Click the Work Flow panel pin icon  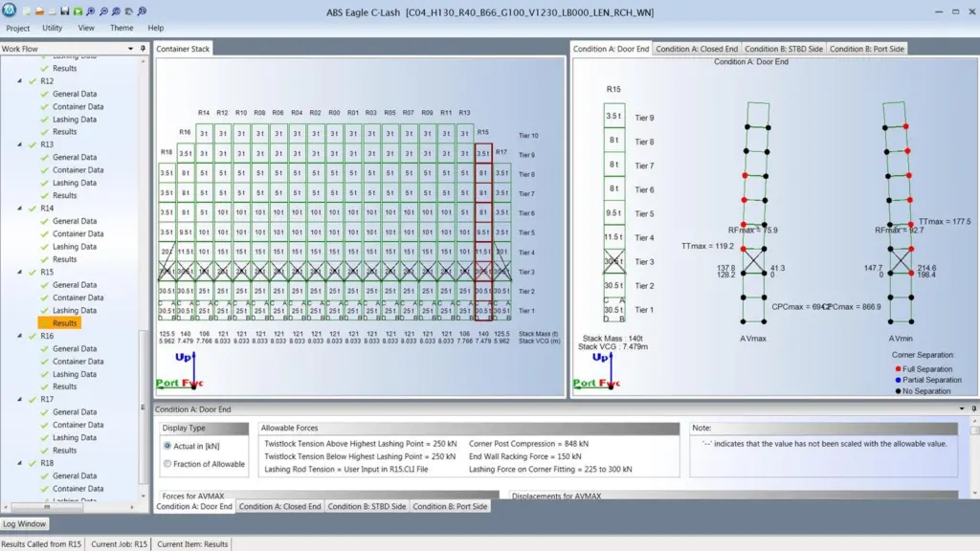[143, 48]
